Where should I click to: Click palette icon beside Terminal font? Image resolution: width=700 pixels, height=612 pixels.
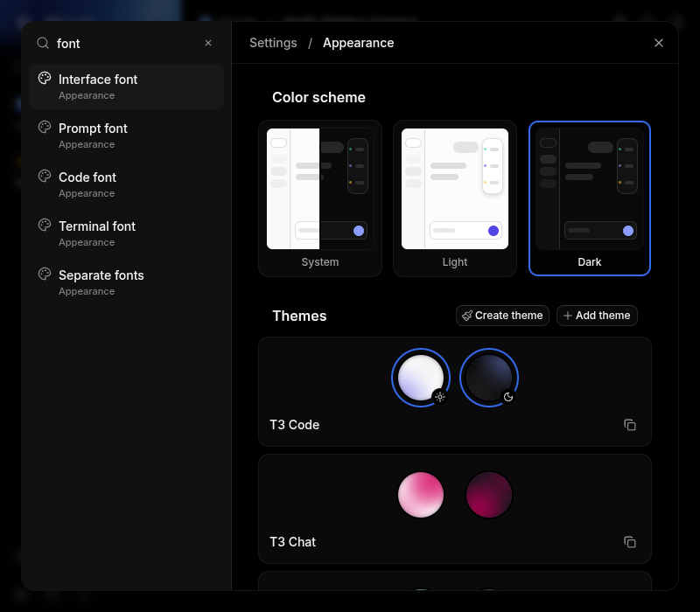coord(45,226)
